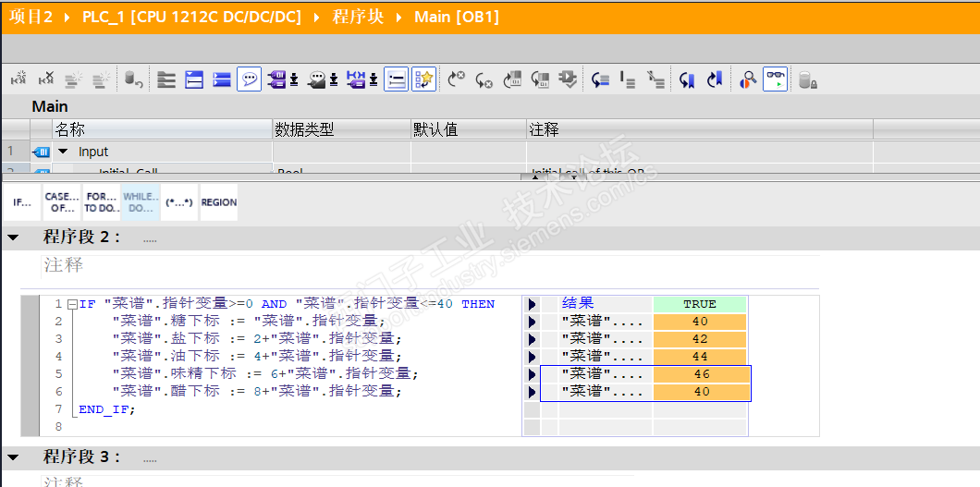Viewport: 980px width, 487px height.
Task: Click the chip with checkmark icon
Action: pos(568,79)
